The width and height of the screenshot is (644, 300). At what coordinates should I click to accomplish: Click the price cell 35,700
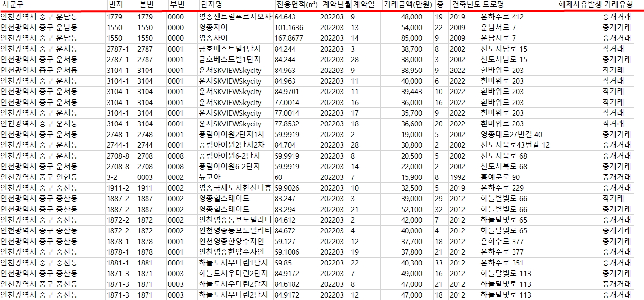point(412,113)
